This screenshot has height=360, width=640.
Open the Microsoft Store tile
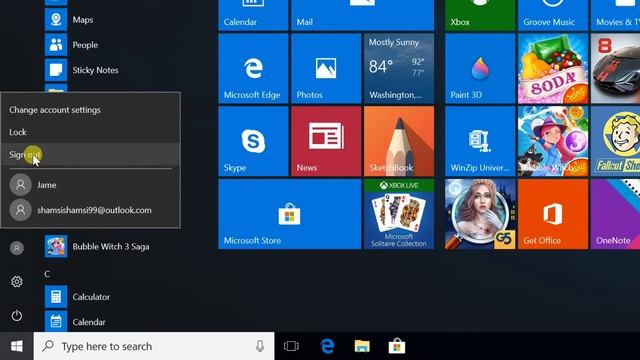click(290, 214)
